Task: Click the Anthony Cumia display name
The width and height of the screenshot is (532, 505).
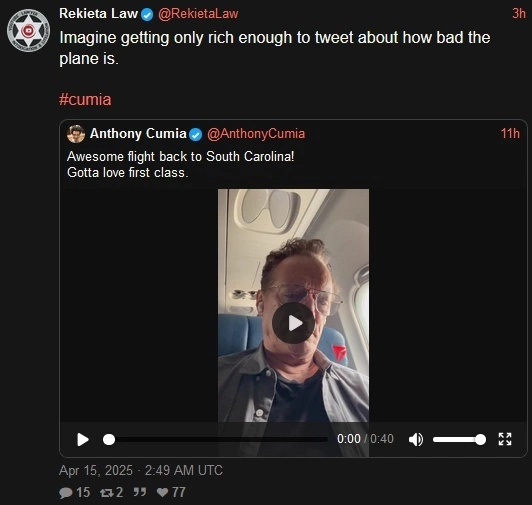Action: click(x=138, y=134)
